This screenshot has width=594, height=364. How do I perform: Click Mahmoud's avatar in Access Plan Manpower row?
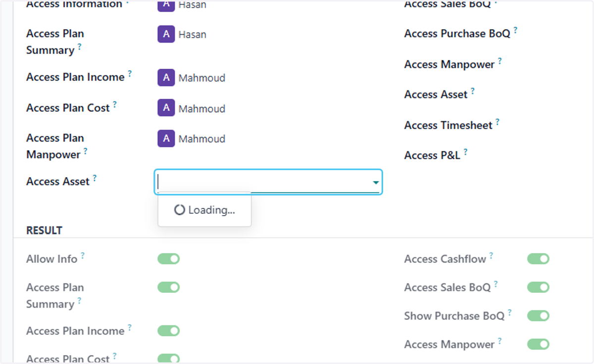[x=166, y=138]
